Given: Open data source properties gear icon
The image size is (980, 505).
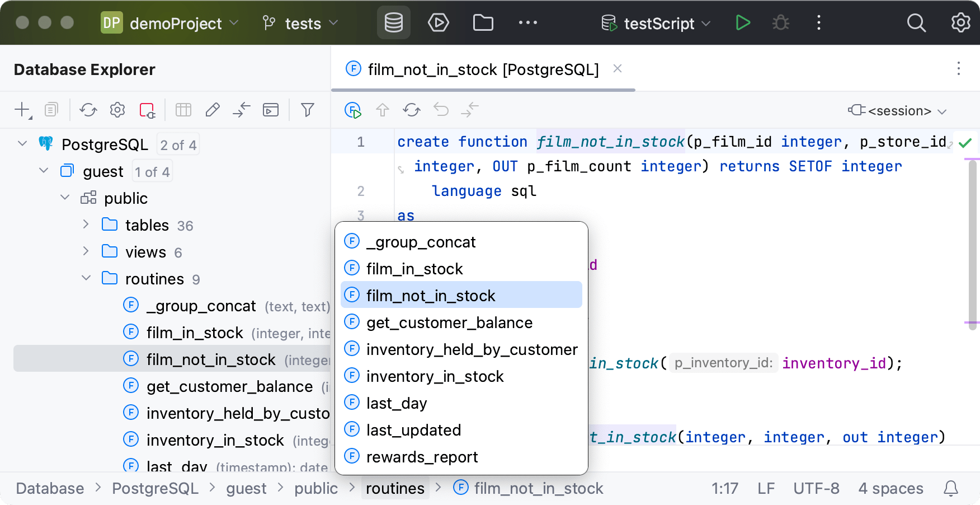Looking at the screenshot, I should 117,110.
